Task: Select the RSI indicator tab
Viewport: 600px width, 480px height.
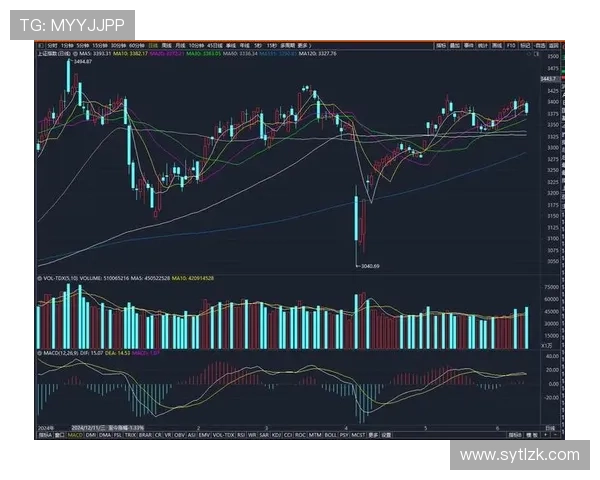Action: (241, 435)
